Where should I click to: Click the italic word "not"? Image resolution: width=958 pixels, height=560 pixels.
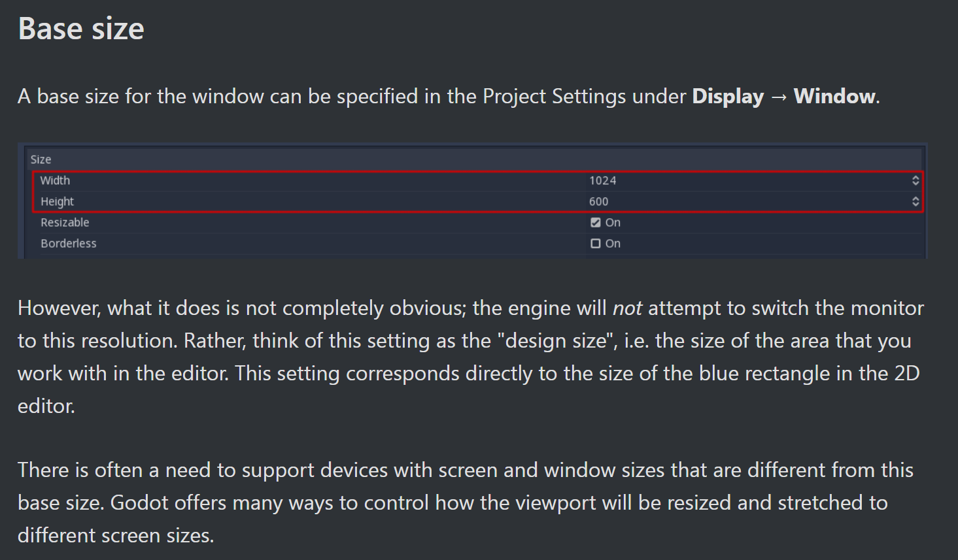pyautogui.click(x=627, y=308)
